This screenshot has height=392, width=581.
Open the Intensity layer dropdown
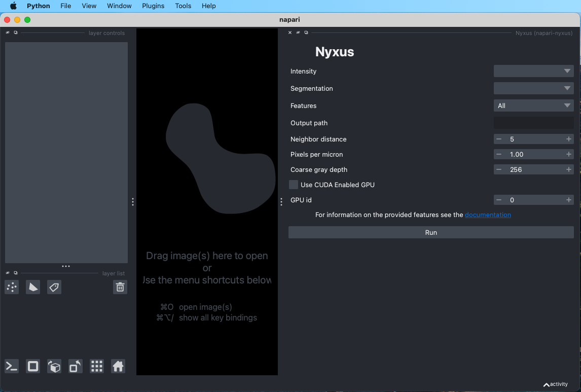(533, 71)
